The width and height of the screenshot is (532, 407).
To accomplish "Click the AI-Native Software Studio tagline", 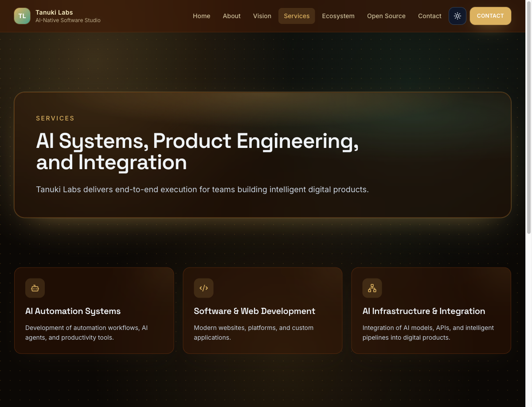I will 68,20.
